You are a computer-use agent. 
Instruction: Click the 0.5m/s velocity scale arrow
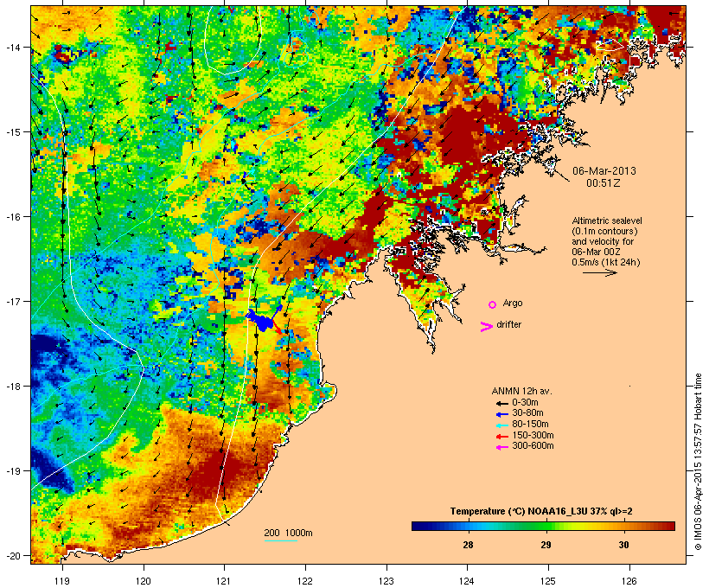[x=599, y=272]
